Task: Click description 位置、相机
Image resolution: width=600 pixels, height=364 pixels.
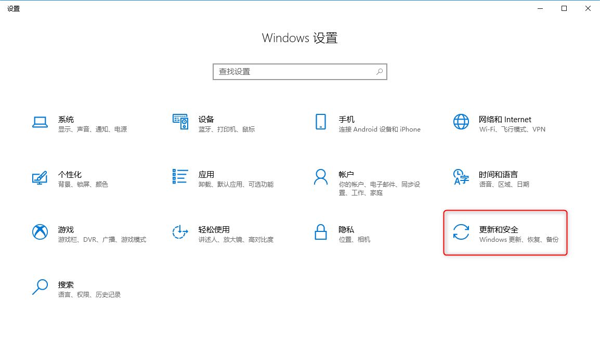Action: click(355, 240)
